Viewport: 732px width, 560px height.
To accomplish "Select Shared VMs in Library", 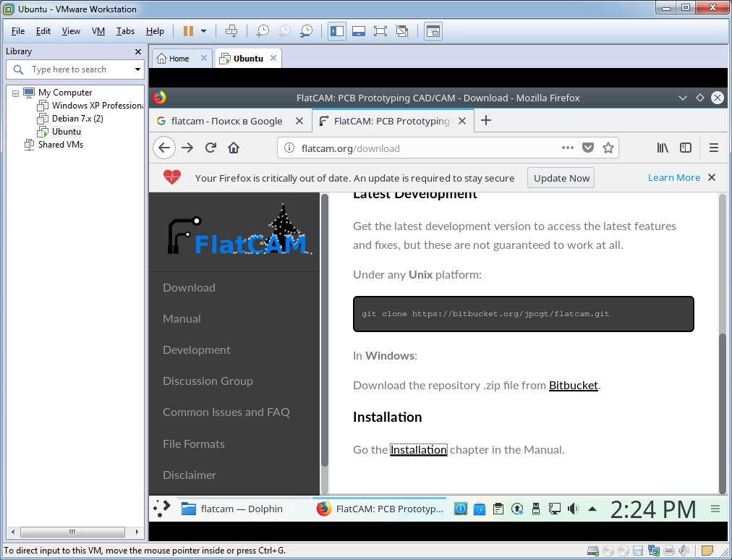I will (54, 145).
